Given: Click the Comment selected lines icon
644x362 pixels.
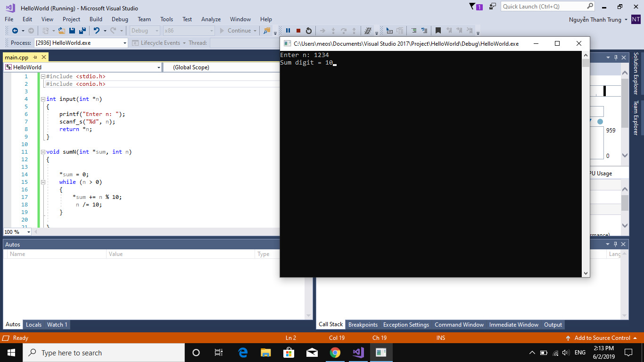Looking at the screenshot, I should [414, 31].
